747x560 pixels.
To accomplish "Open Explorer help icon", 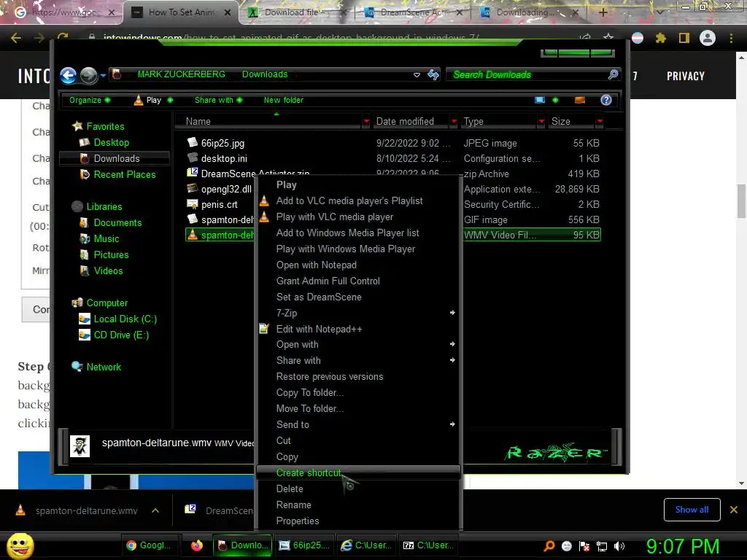I will pyautogui.click(x=606, y=100).
